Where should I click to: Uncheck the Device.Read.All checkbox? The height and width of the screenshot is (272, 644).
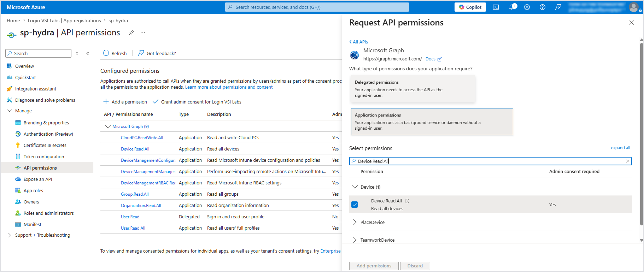355,205
